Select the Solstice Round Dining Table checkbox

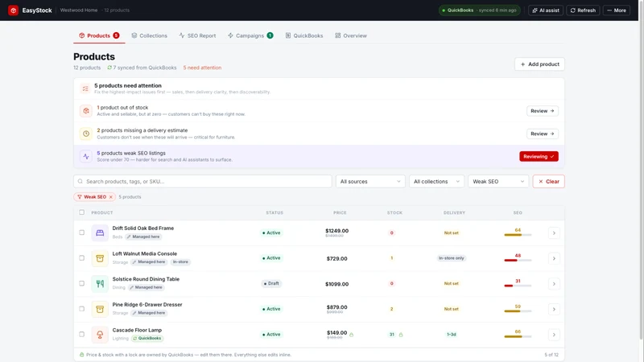tap(82, 283)
